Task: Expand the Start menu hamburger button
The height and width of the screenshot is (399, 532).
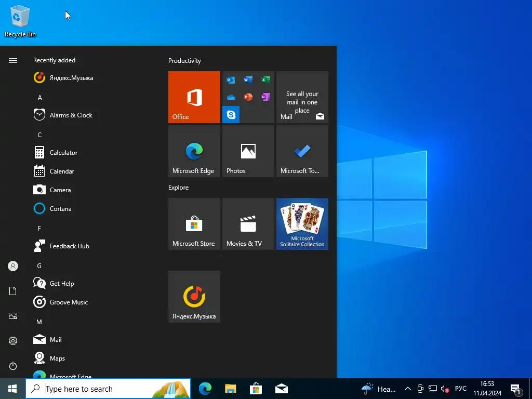Action: click(13, 60)
